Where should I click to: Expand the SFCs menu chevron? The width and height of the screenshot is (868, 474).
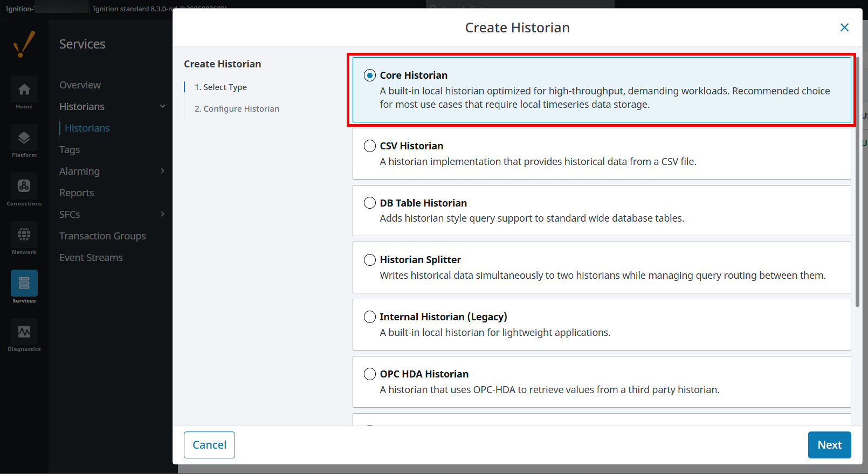[163, 214]
